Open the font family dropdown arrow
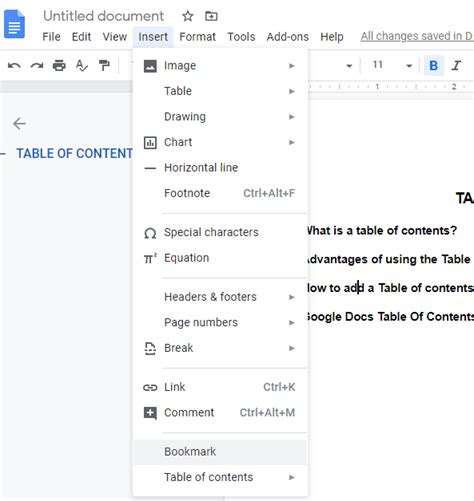 pyautogui.click(x=349, y=66)
